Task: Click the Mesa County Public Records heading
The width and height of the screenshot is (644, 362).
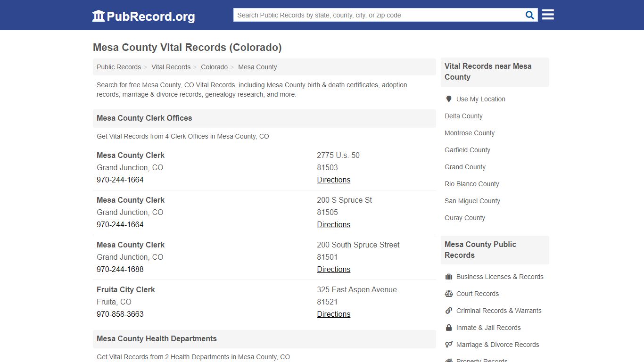Action: tap(480, 250)
